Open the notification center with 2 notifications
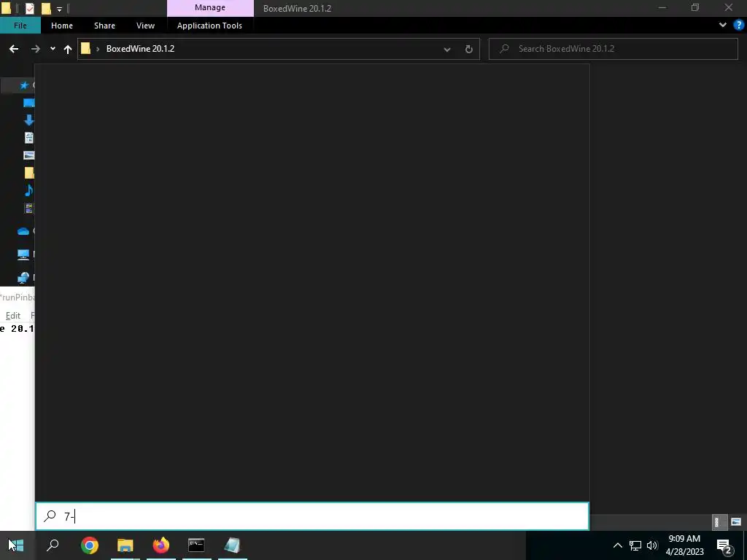The width and height of the screenshot is (747, 560). coord(724,545)
